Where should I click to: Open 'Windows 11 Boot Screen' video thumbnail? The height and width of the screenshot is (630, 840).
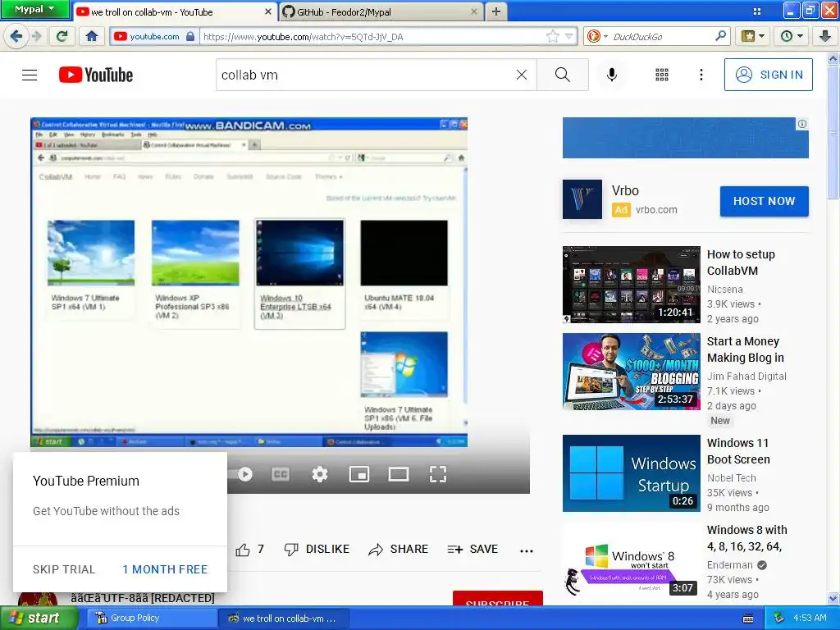(631, 473)
